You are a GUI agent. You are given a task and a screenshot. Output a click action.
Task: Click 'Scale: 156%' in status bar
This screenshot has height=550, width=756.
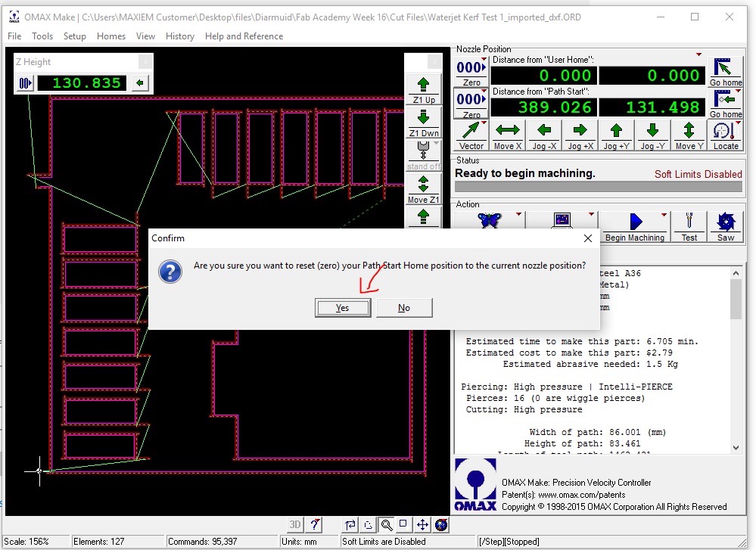coord(26,542)
